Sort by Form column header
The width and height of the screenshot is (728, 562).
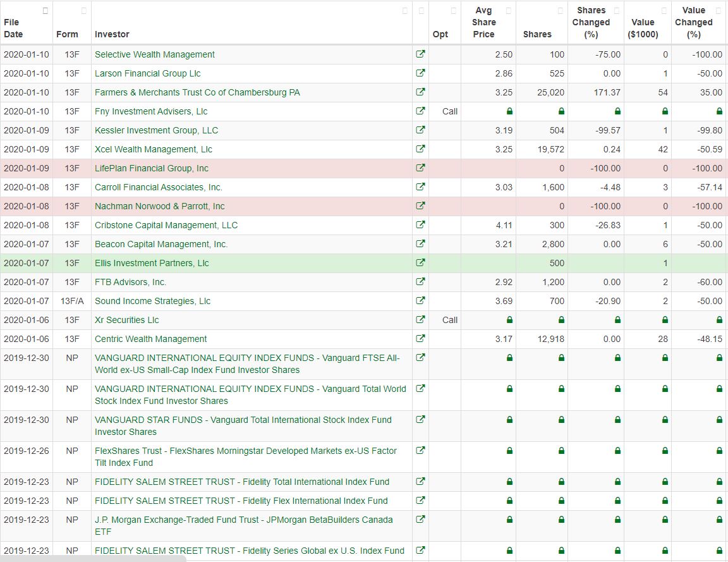[72, 23]
